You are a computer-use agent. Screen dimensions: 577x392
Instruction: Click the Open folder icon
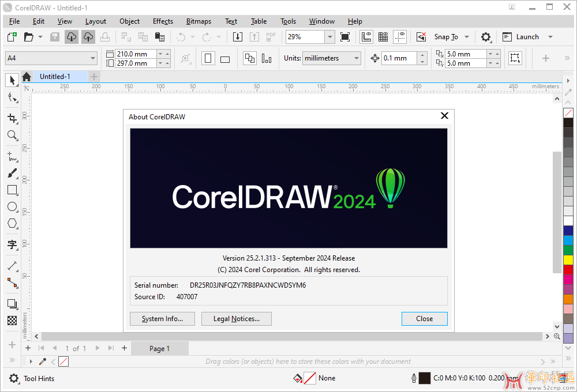(x=28, y=37)
